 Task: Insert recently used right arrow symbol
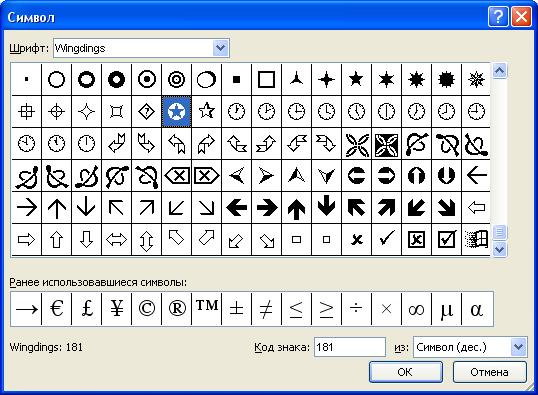tap(26, 309)
